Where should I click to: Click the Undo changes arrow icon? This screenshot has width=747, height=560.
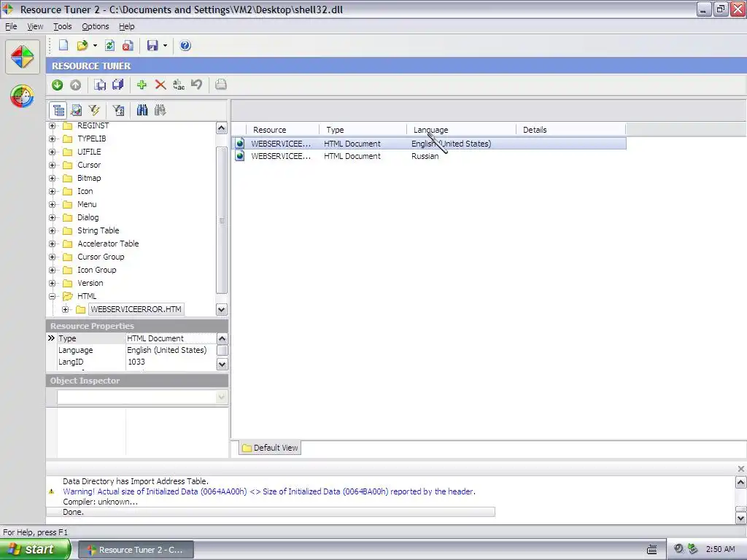(x=196, y=85)
